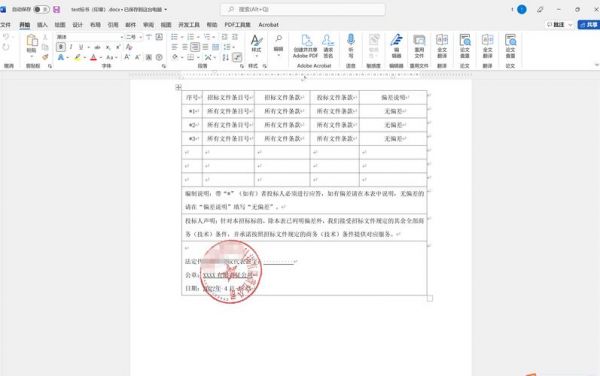Image resolution: width=600 pixels, height=376 pixels.
Task: Toggle Bold formatting button
Action: coord(60,47)
